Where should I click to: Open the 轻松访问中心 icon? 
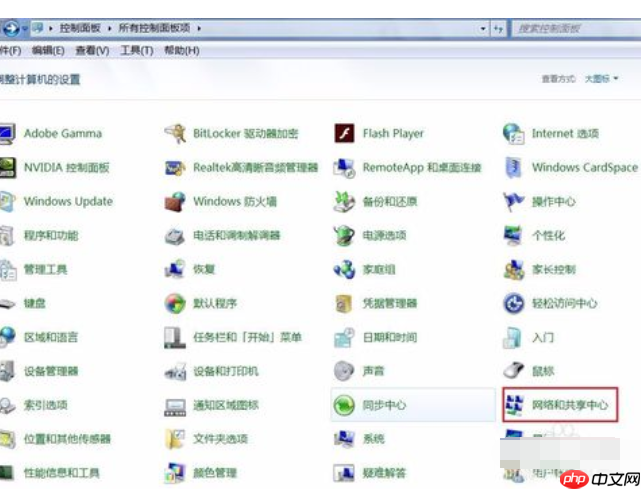pos(513,303)
